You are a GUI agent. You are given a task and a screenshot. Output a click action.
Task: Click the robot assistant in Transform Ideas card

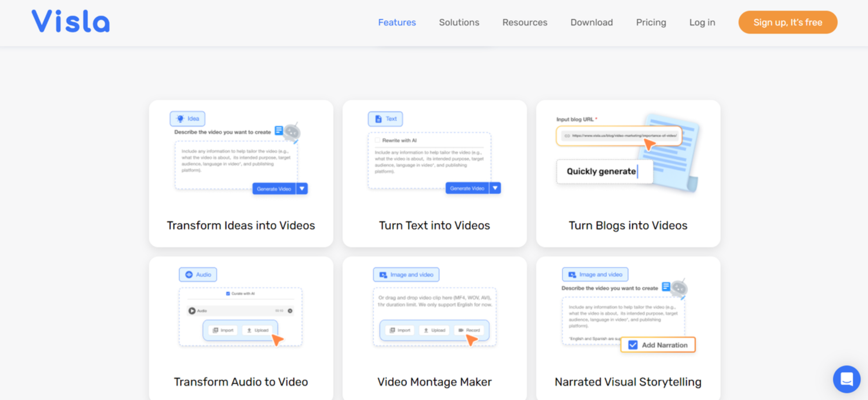[x=292, y=132]
